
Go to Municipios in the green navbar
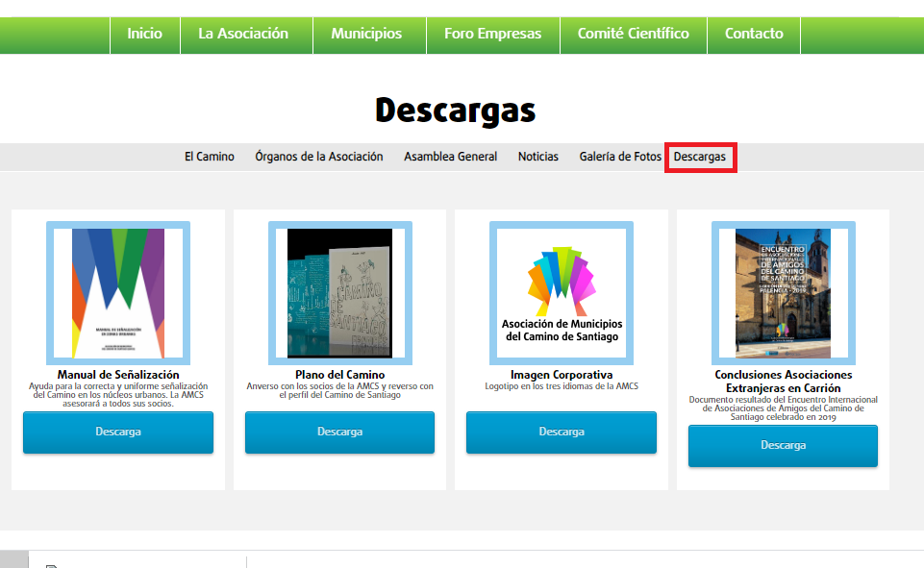(366, 34)
